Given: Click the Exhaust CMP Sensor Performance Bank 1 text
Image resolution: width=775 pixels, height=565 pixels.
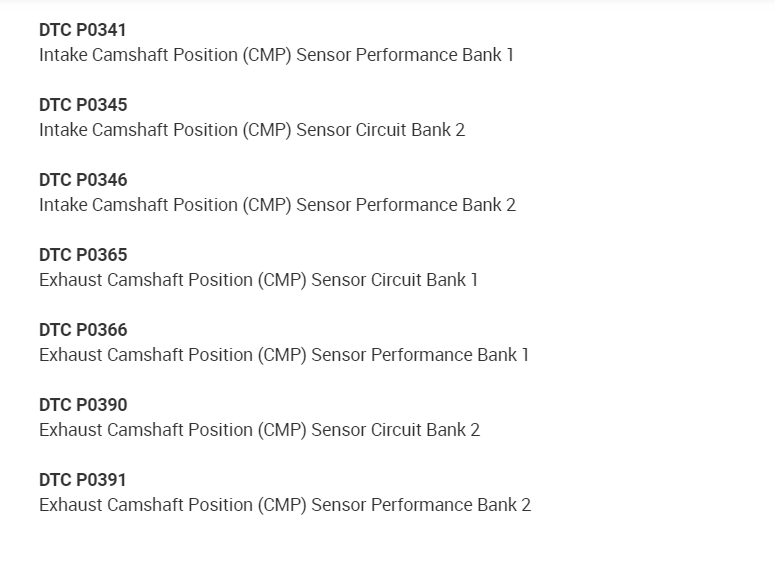Looking at the screenshot, I should (284, 355).
